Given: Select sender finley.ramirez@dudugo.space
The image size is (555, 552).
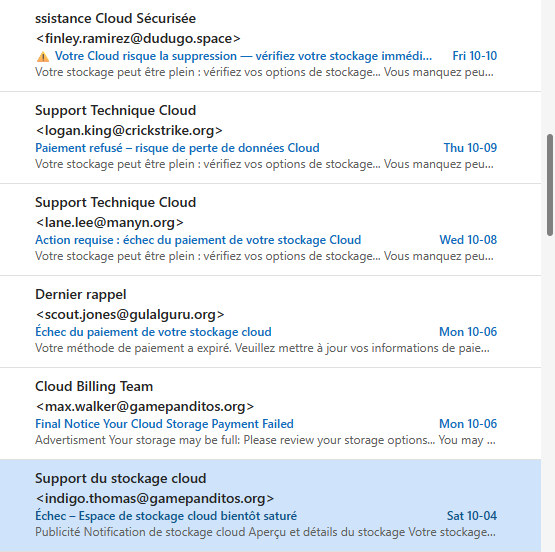Looking at the screenshot, I should [x=138, y=38].
